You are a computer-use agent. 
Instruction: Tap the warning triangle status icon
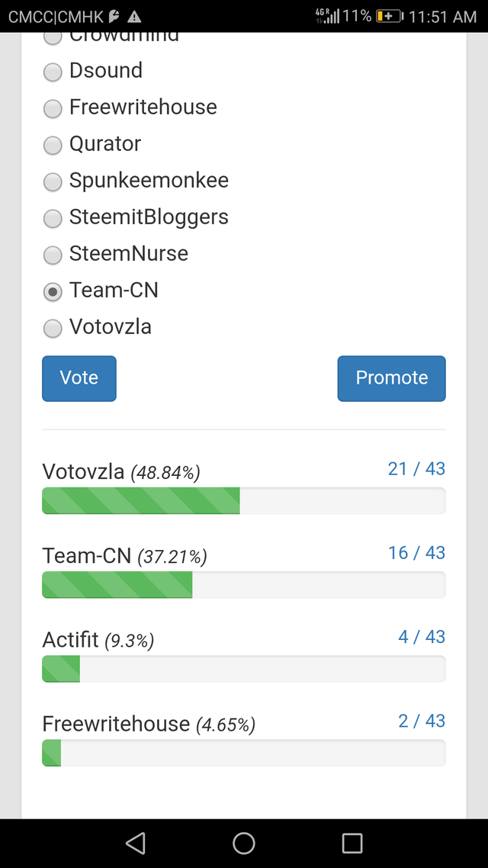(x=134, y=16)
